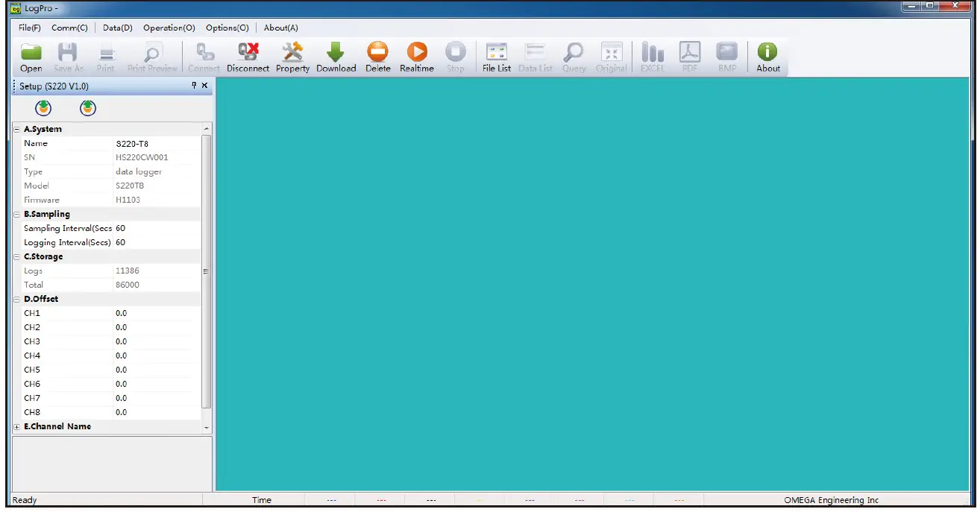Collapse the C.Storage section

pyautogui.click(x=16, y=257)
